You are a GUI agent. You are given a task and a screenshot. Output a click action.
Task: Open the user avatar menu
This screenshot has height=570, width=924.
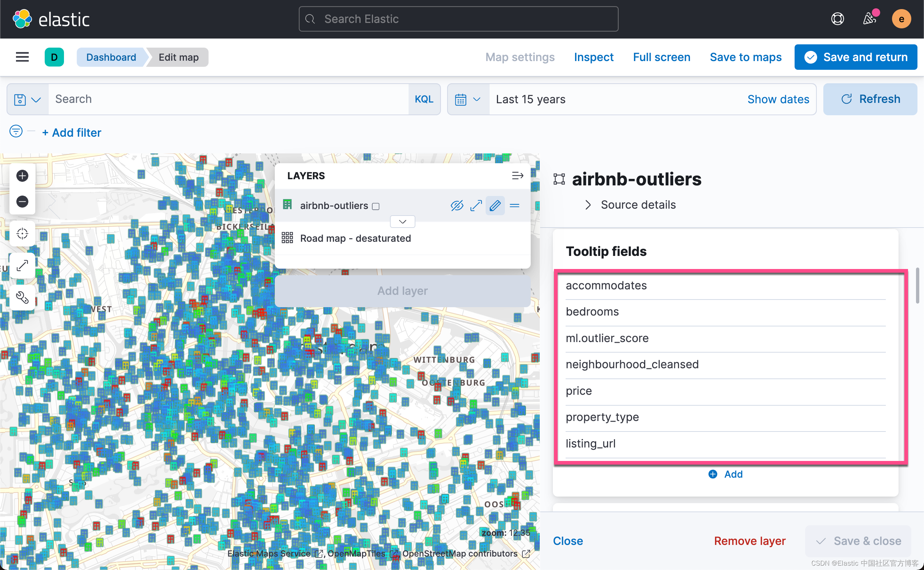pos(901,19)
